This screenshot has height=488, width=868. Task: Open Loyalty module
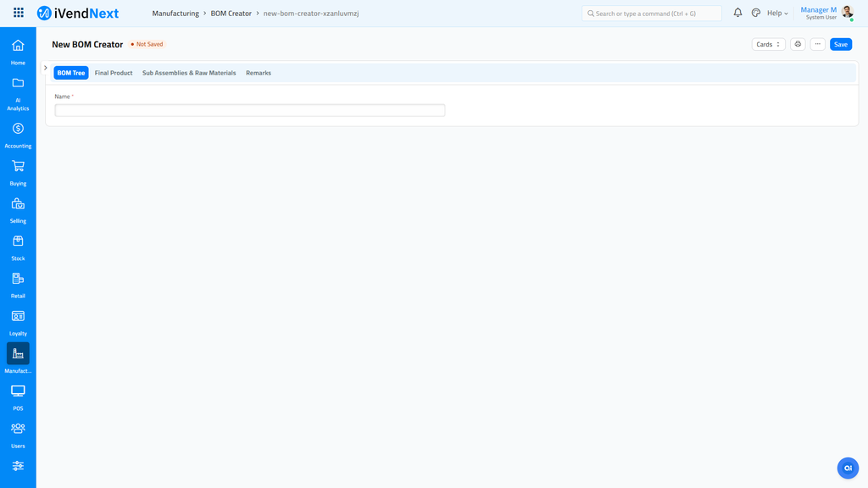pos(18,323)
